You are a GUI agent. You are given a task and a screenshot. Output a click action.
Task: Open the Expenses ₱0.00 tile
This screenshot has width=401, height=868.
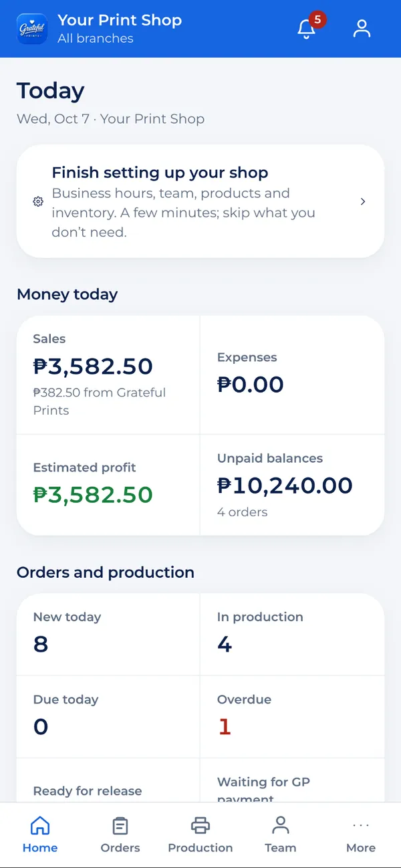(x=292, y=375)
